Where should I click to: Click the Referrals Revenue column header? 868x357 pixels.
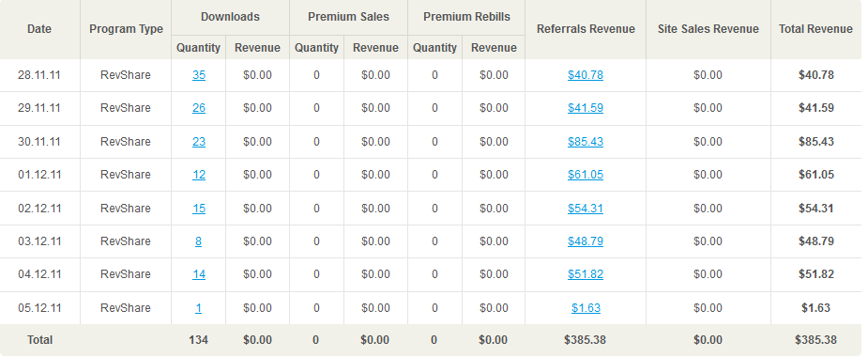pyautogui.click(x=586, y=29)
